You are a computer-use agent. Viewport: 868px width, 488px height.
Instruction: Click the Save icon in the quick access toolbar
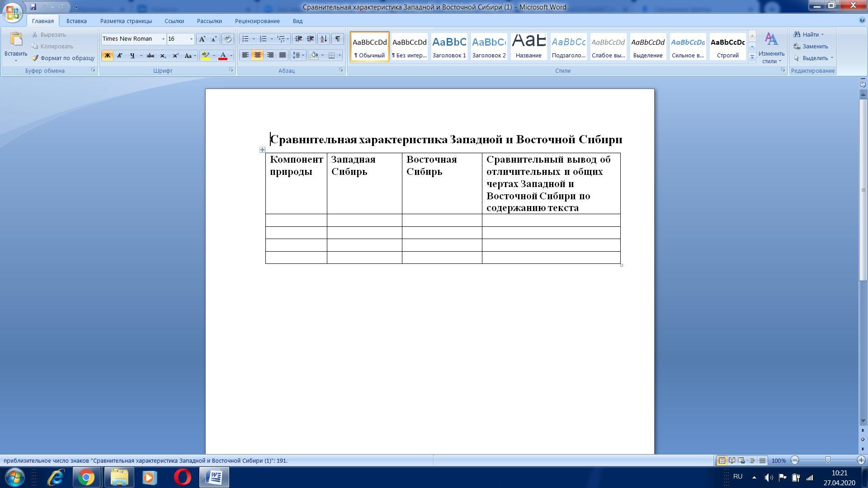pyautogui.click(x=33, y=7)
